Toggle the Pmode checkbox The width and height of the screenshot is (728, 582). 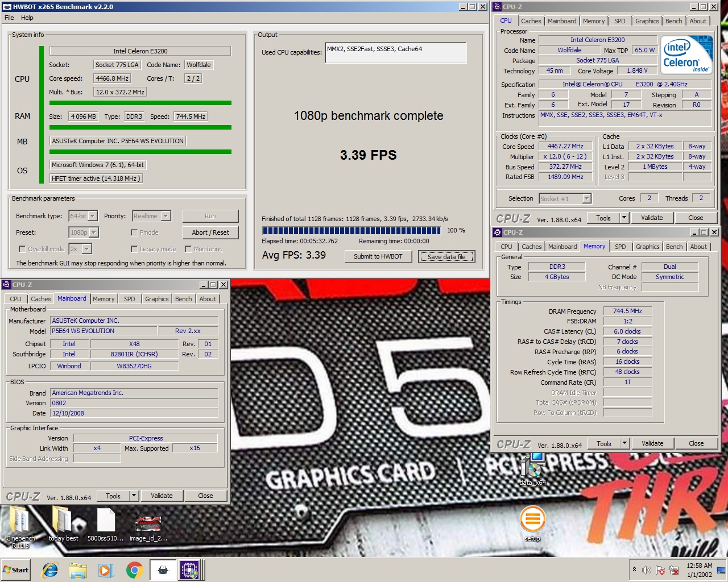click(134, 232)
